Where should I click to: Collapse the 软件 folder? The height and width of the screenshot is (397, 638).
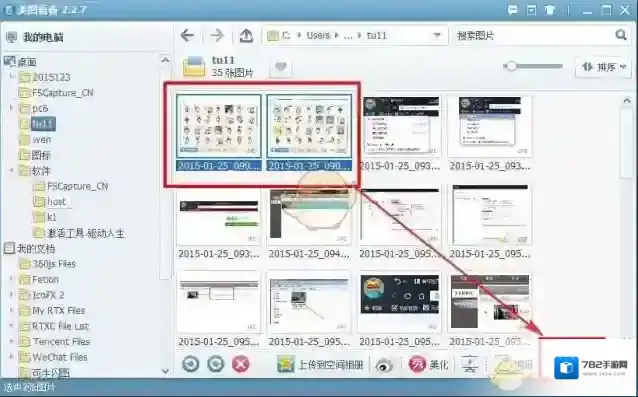(12, 170)
